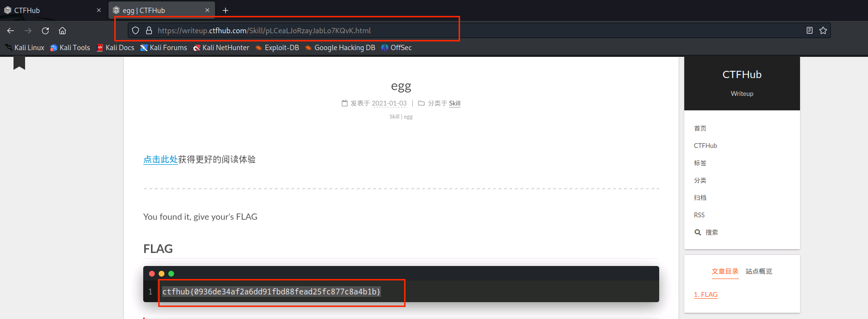The width and height of the screenshot is (868, 319).
Task: Open 分类 categories menu item
Action: tap(700, 180)
